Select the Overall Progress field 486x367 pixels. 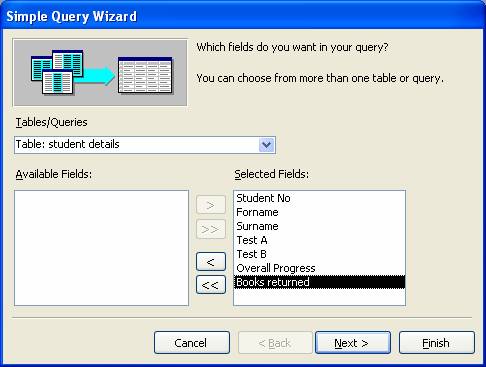[319, 268]
